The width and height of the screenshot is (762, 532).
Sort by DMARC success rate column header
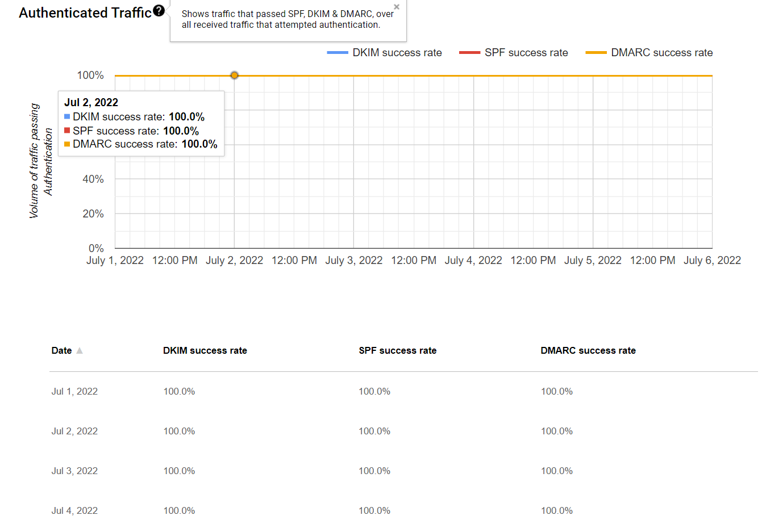[x=588, y=351]
